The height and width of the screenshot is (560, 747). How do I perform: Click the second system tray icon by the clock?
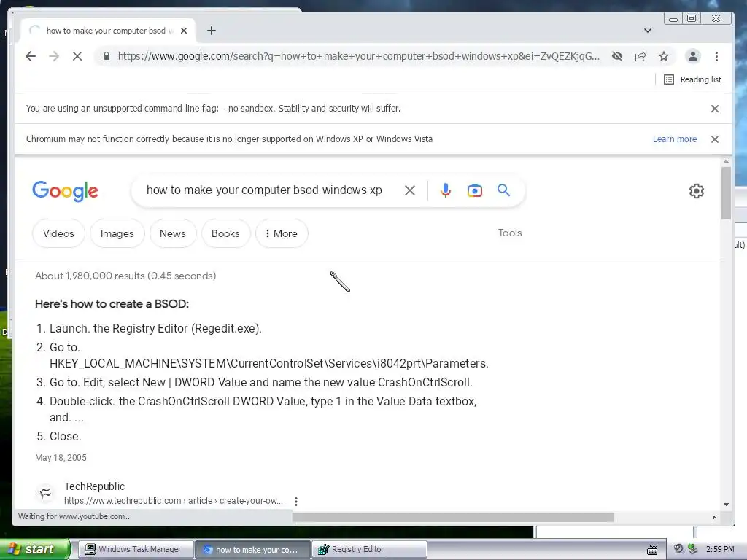pos(693,549)
